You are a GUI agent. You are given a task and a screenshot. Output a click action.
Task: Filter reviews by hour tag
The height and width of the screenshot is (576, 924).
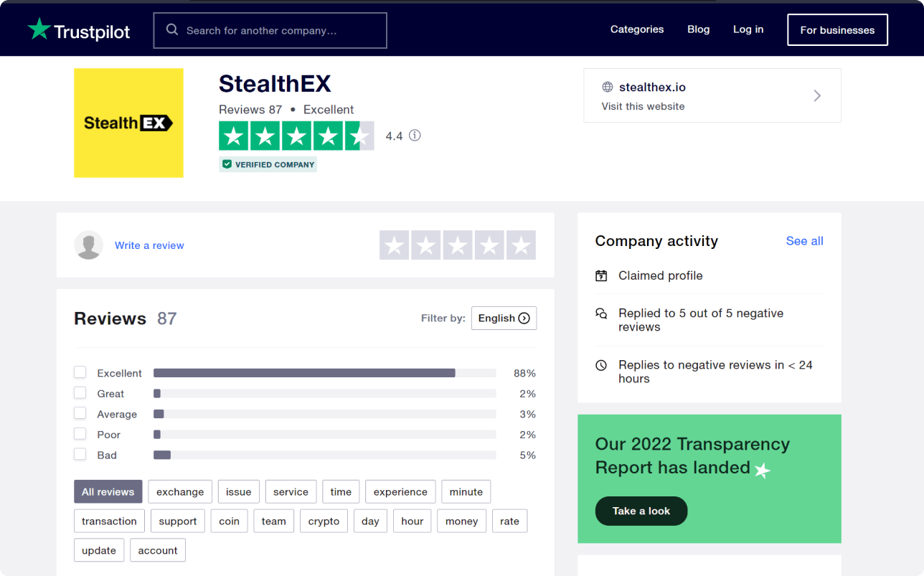pos(412,521)
